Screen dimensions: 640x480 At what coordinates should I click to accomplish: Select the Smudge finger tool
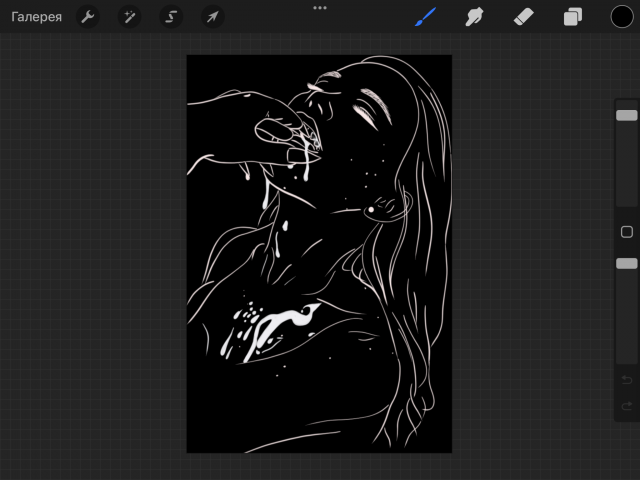(474, 17)
